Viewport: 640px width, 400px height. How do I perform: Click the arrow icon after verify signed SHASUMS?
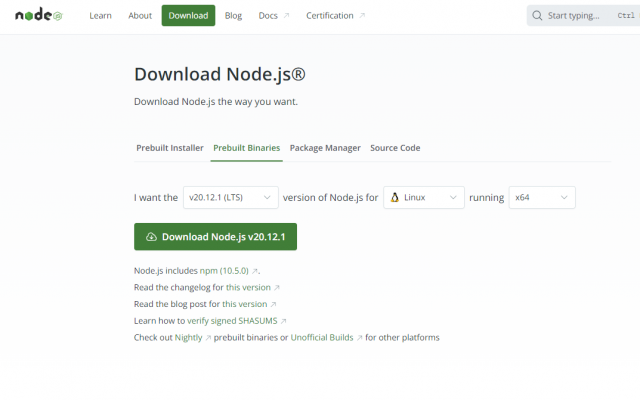click(284, 321)
